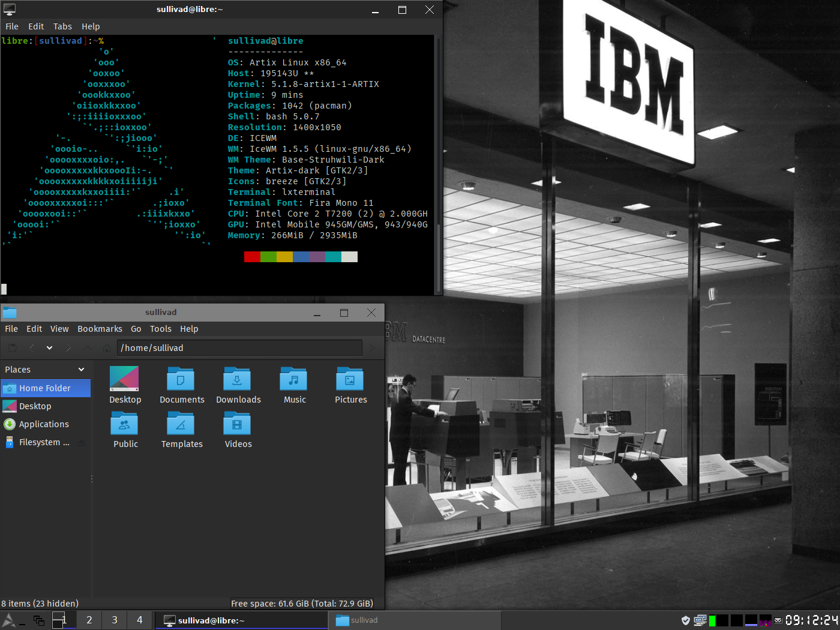The image size is (840, 630).
Task: Click the file manager title bar folder icon
Action: (x=10, y=313)
